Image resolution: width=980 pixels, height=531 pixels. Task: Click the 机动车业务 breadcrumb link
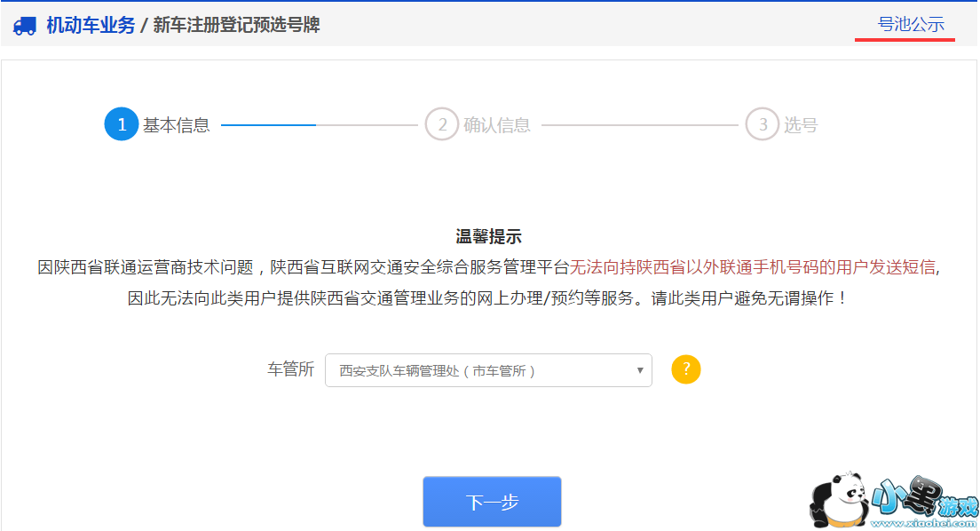coord(91,25)
